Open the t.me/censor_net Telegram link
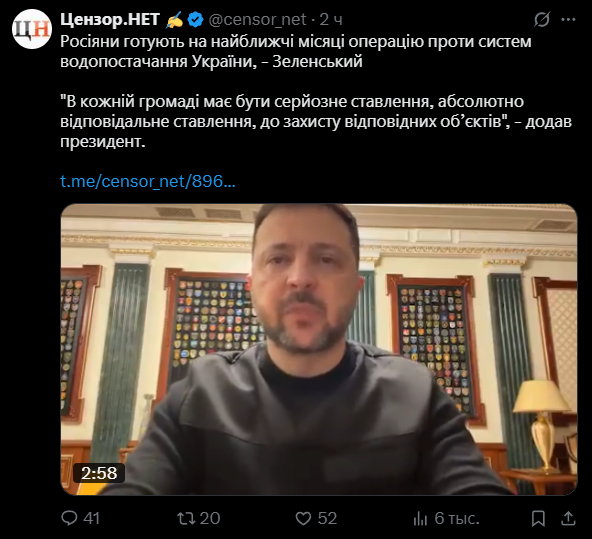 (x=148, y=181)
